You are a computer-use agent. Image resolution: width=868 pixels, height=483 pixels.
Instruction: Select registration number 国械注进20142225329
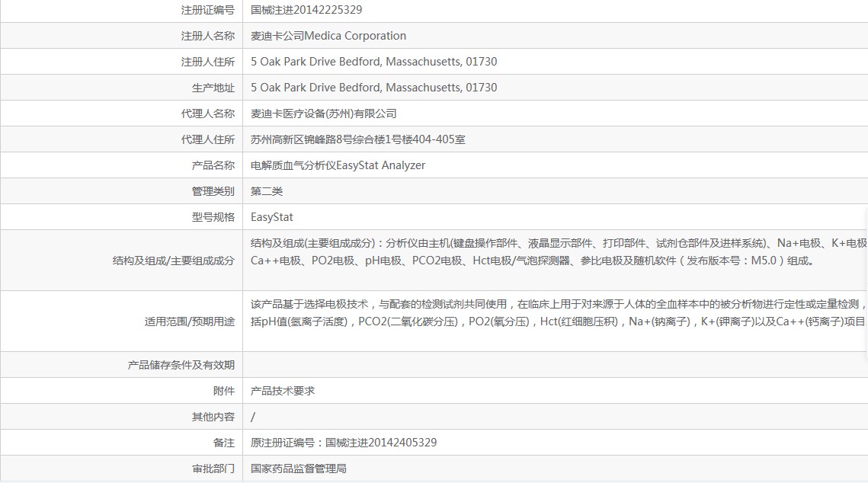point(306,10)
